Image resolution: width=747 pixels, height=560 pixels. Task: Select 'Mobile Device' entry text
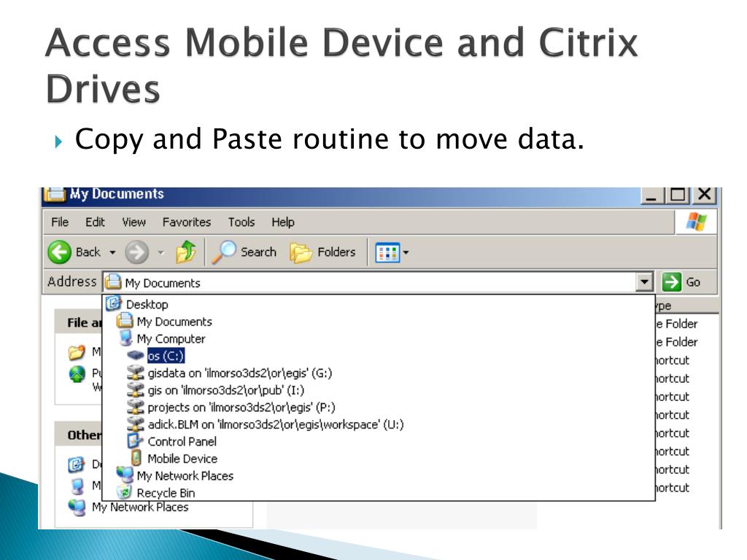pos(182,459)
